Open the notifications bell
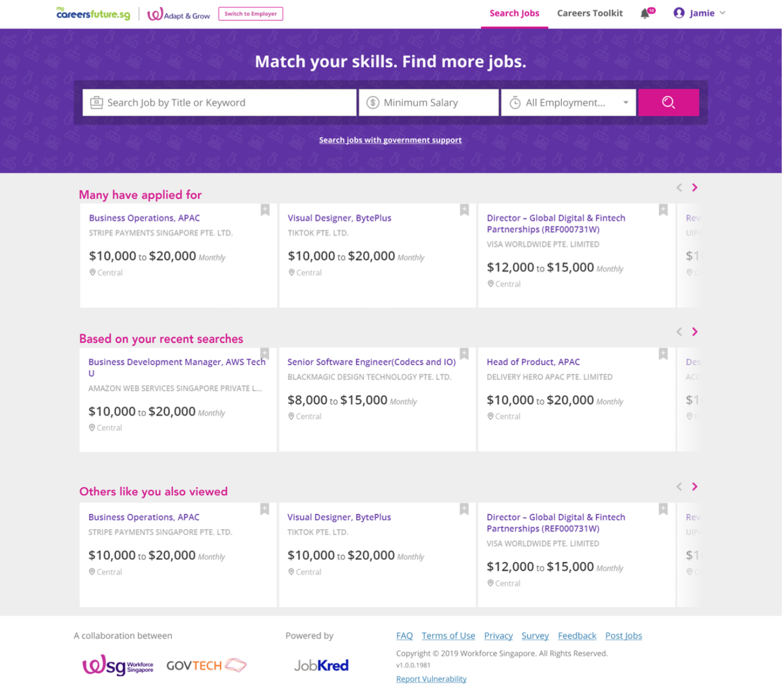This screenshot has width=784, height=689. click(646, 14)
